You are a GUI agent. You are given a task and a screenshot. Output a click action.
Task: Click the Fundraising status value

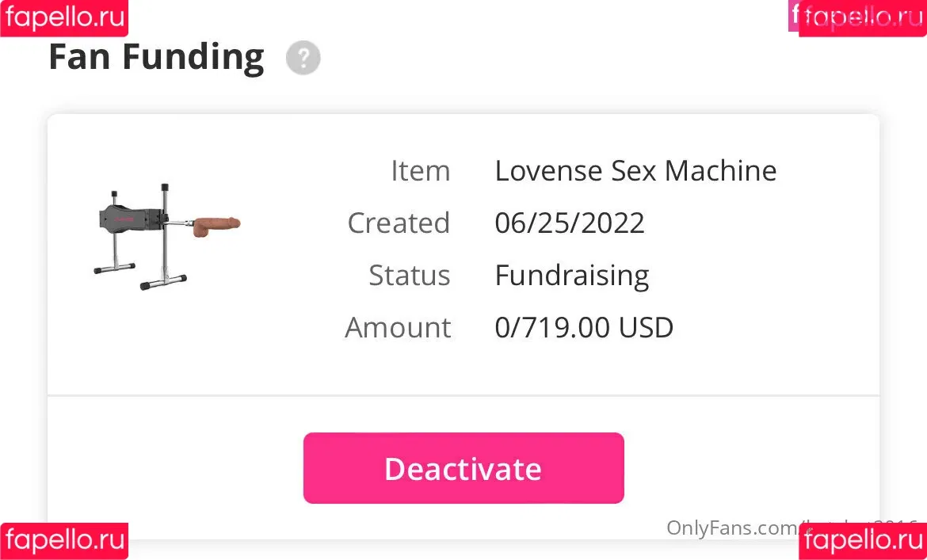[572, 276]
